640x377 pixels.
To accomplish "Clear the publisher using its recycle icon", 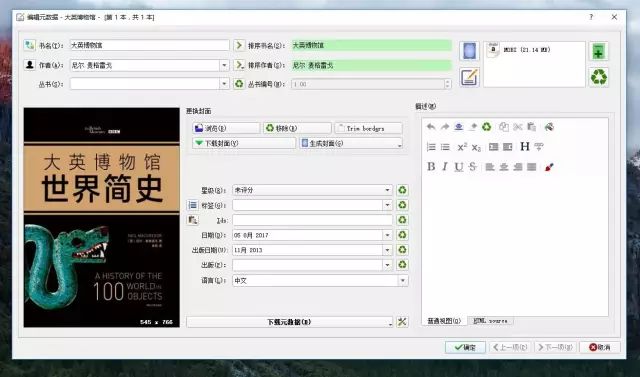I will tap(402, 265).
